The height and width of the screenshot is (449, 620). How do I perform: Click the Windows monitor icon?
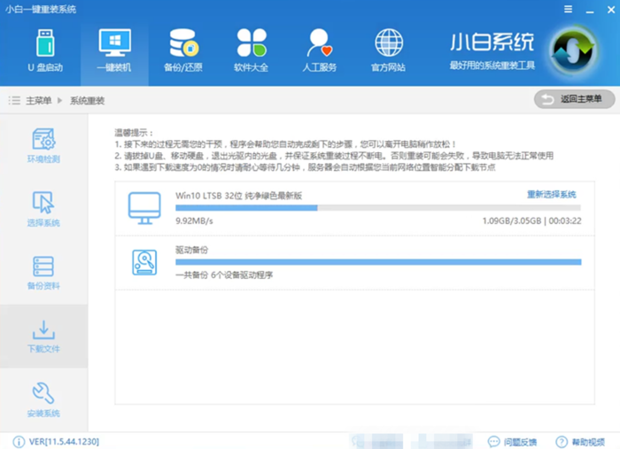click(x=115, y=42)
